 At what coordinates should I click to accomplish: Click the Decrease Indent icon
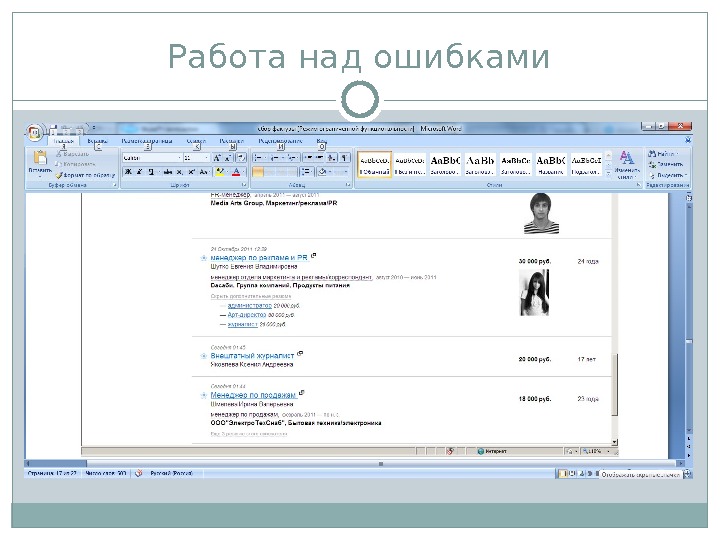[x=308, y=158]
